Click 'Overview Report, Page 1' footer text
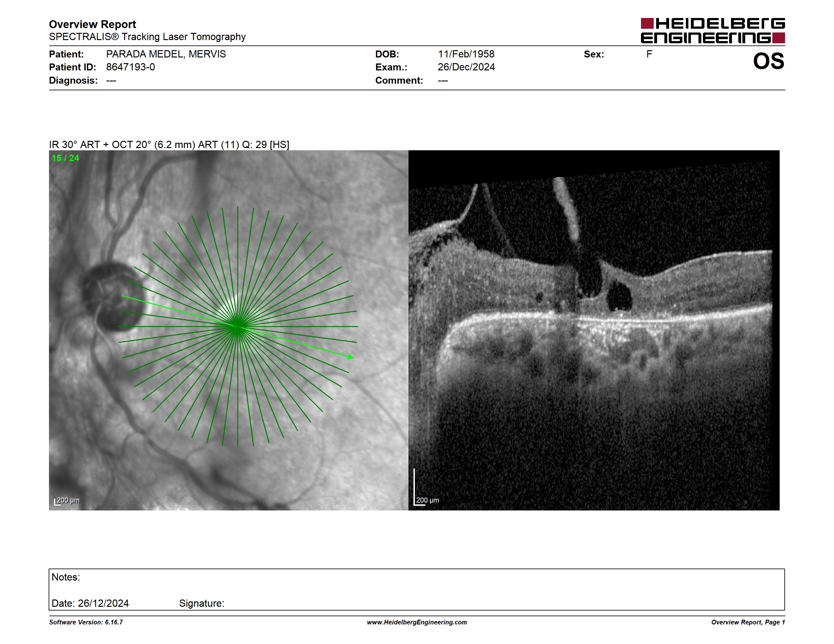 (748, 622)
